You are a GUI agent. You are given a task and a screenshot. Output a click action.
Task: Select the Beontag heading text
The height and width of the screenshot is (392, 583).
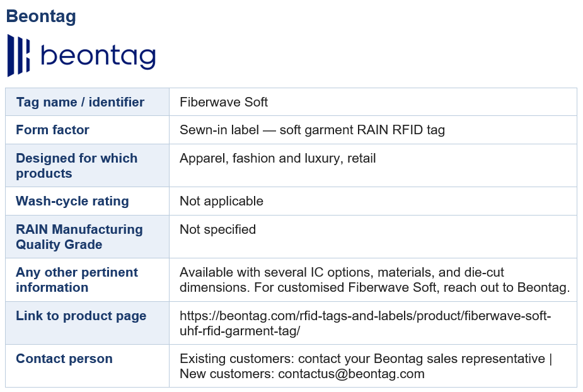point(41,16)
